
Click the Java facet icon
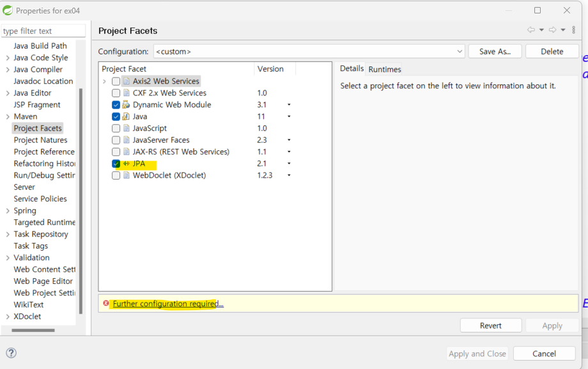point(126,116)
